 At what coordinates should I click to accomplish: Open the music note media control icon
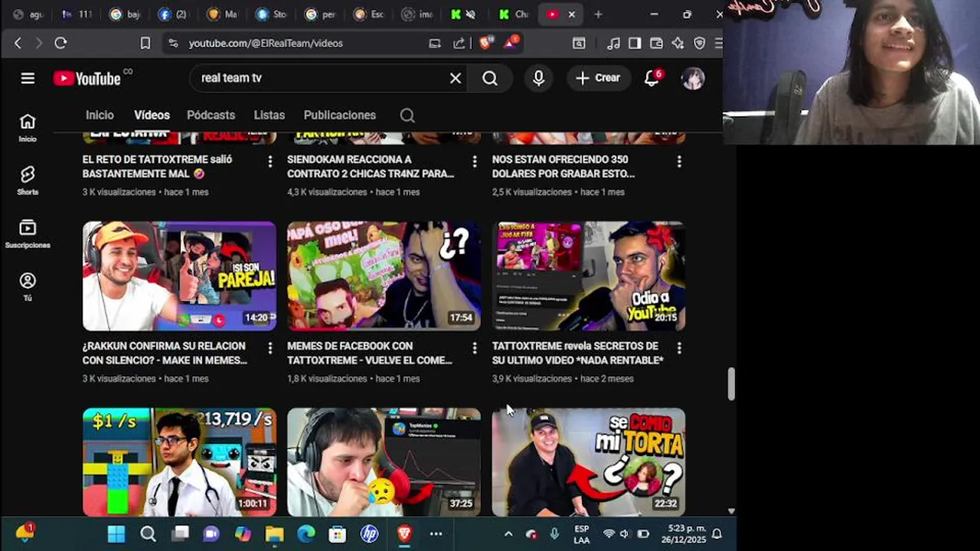pyautogui.click(x=613, y=44)
